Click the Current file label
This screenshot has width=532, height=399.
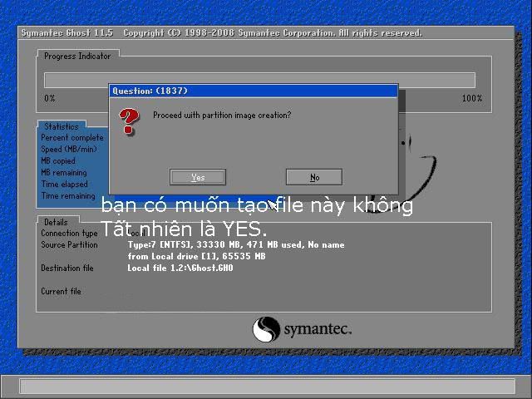click(x=61, y=292)
